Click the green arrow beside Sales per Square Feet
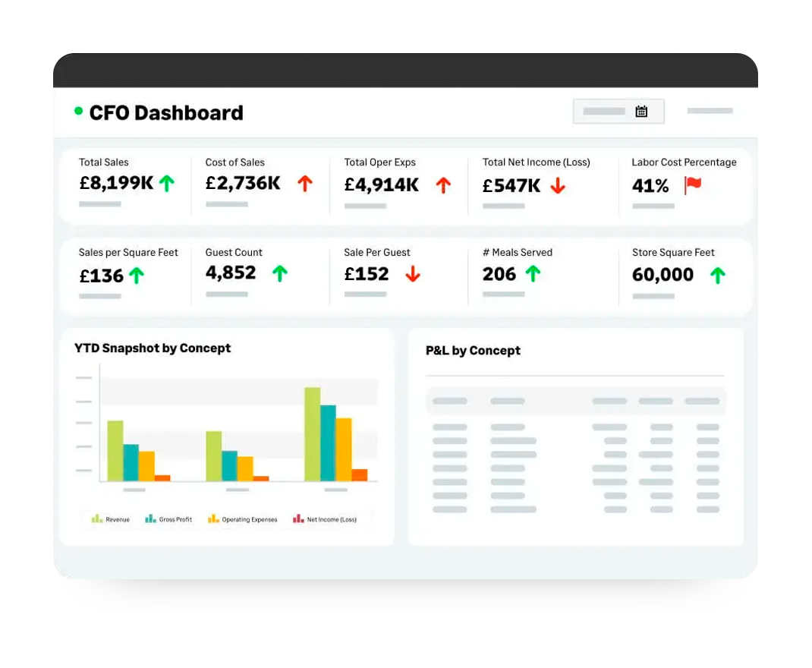Viewport: 812px width, 668px height. pyautogui.click(x=136, y=276)
